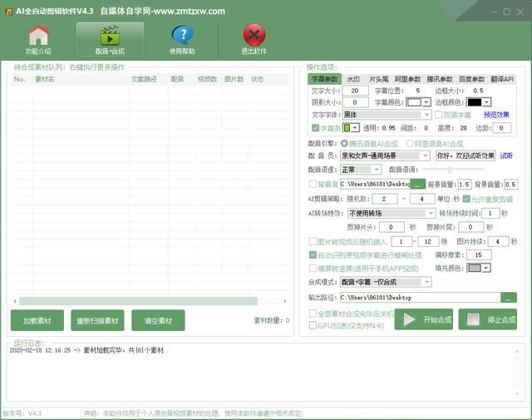Browse output path with green button
532x420 pixels.
(x=509, y=298)
